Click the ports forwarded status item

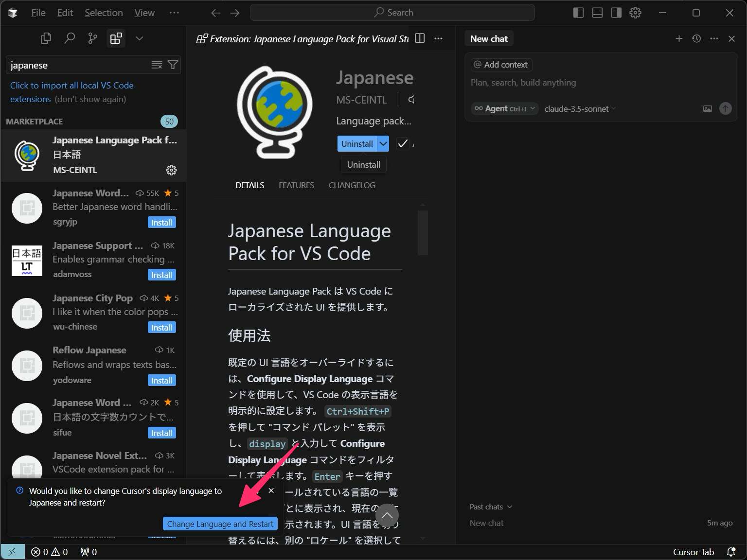point(89,552)
